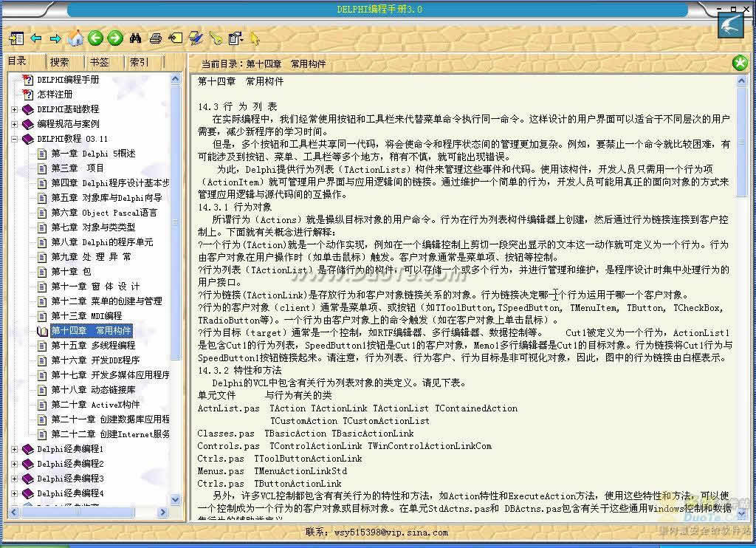
Task: Open search with the binoculars icon
Action: pos(136,38)
